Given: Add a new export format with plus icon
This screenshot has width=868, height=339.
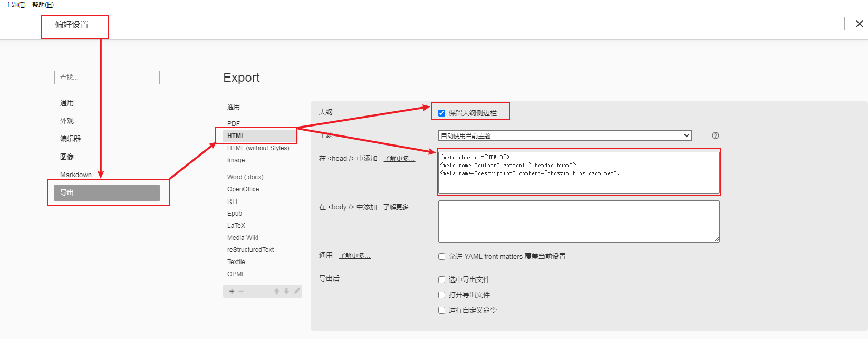Looking at the screenshot, I should [x=232, y=291].
